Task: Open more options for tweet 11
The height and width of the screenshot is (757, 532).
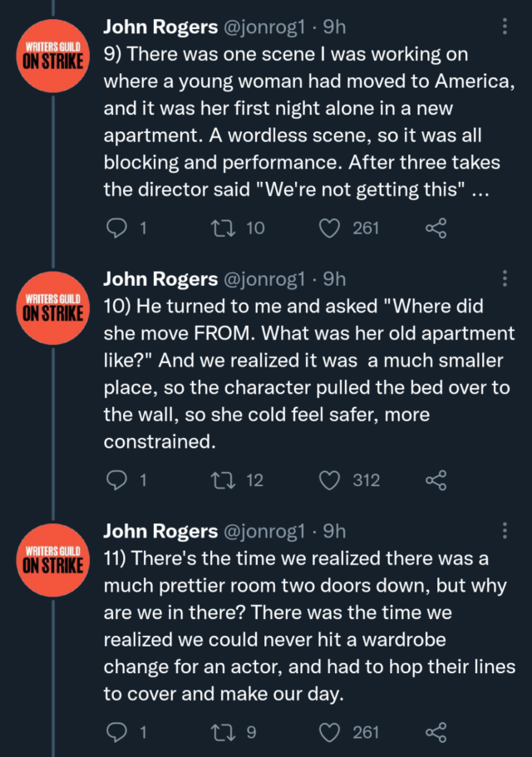Action: point(505,531)
